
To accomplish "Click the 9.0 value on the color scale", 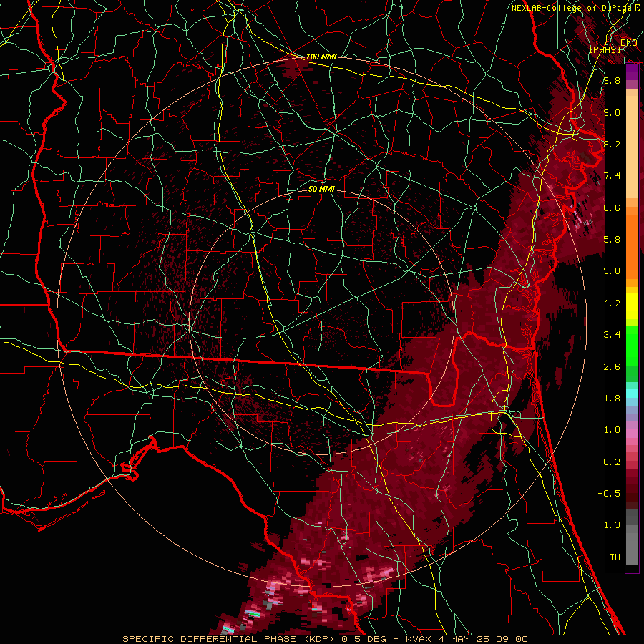I will click(612, 112).
